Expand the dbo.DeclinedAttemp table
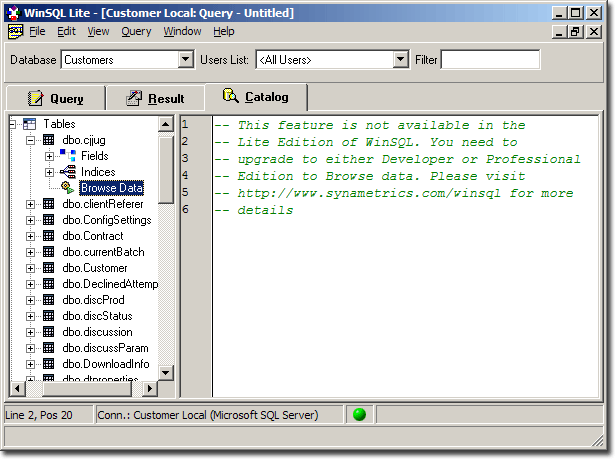 point(30,284)
